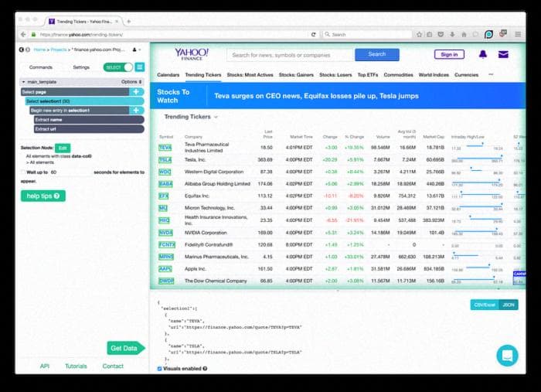Open the Commodities tab

click(x=398, y=75)
